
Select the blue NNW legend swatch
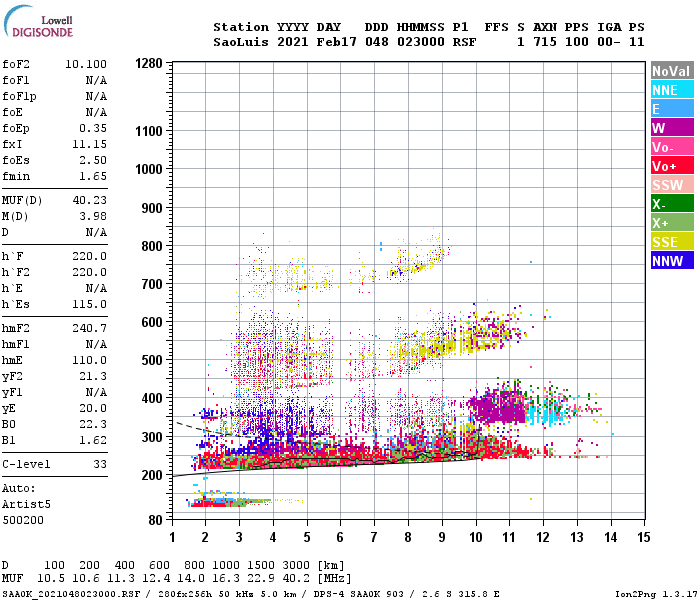pyautogui.click(x=672, y=261)
